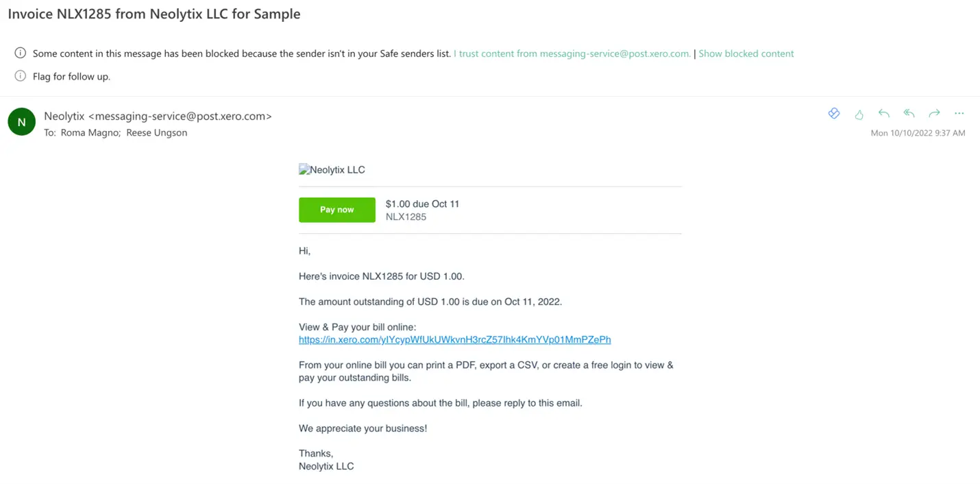This screenshot has width=980, height=484.
Task: Click the email subject line Invoice NLX1285
Action: click(154, 14)
